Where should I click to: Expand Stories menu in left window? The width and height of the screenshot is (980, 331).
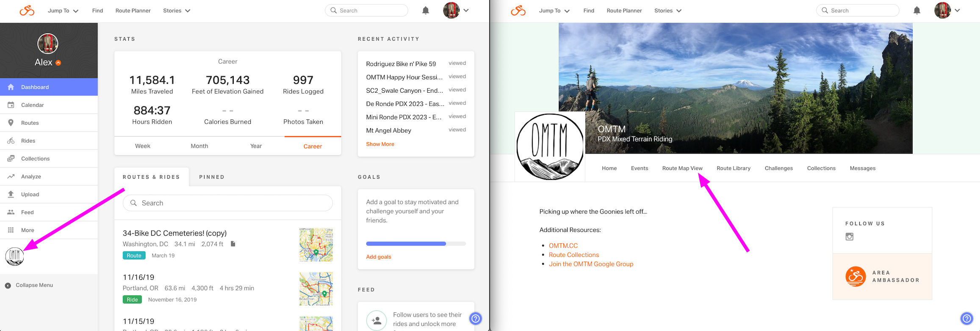tap(177, 11)
